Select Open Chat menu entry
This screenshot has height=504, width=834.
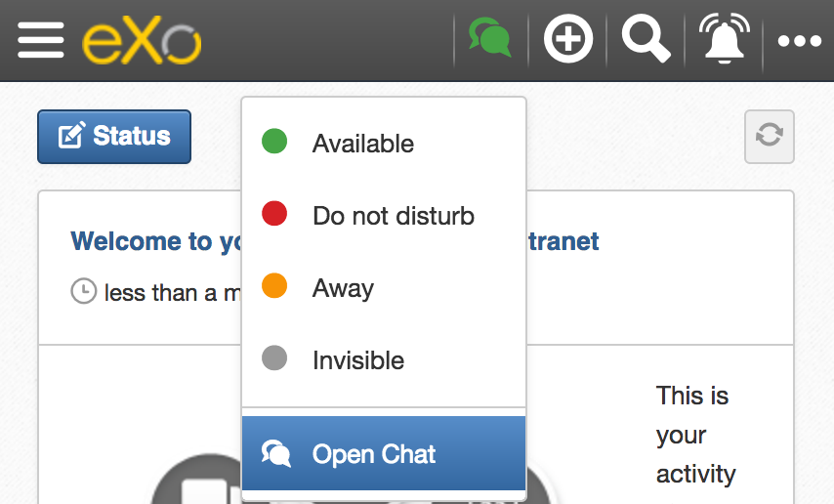[374, 454]
